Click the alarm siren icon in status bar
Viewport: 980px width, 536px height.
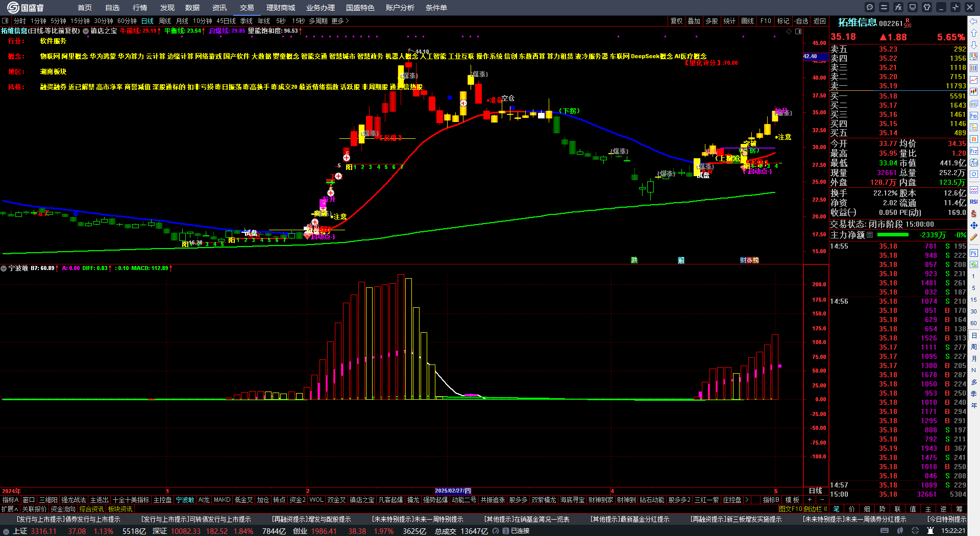930,531
